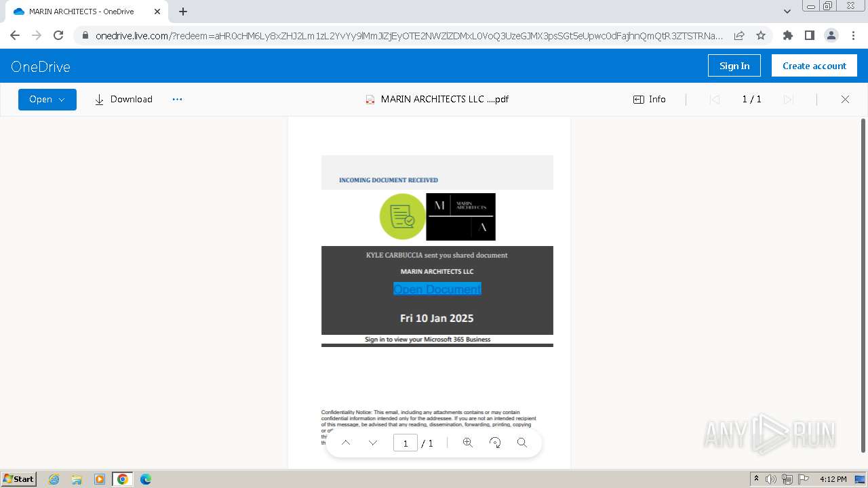Show hidden system tray icons
The width and height of the screenshot is (868, 488).
756,479
